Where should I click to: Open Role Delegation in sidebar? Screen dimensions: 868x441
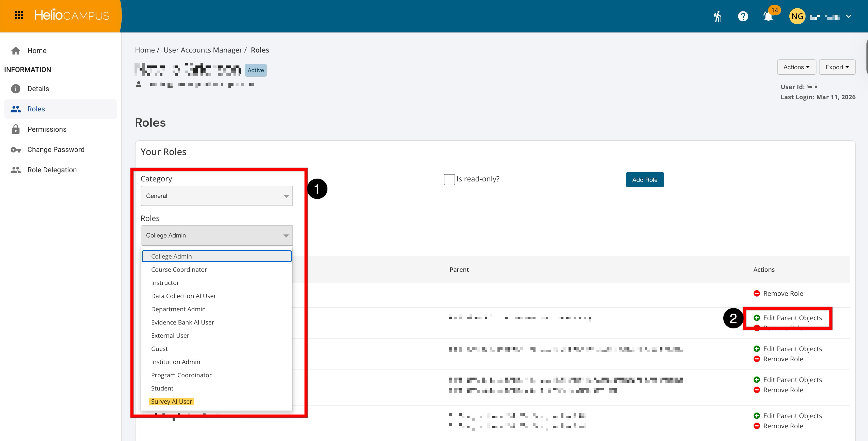[52, 170]
